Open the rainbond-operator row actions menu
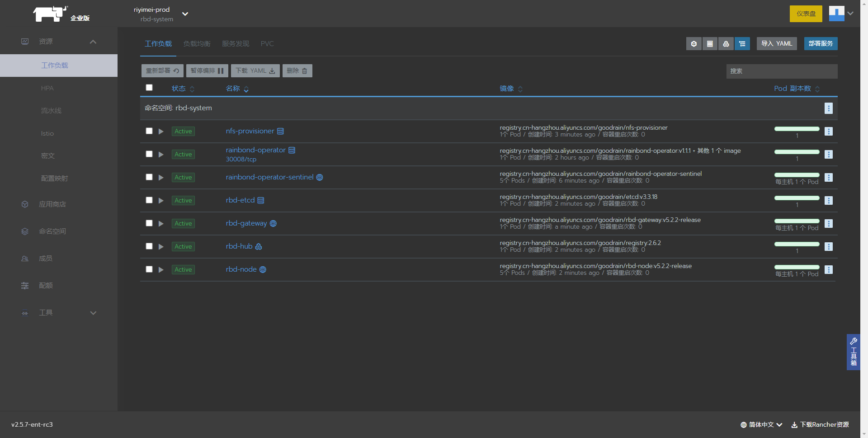Viewport: 868px width, 438px height. pos(829,155)
